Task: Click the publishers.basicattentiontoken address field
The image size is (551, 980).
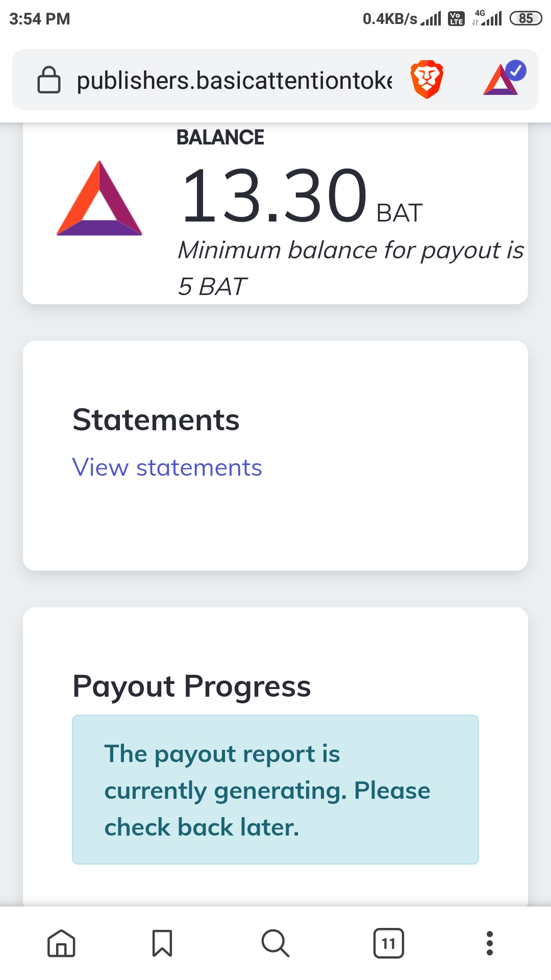Action: pyautogui.click(x=235, y=81)
